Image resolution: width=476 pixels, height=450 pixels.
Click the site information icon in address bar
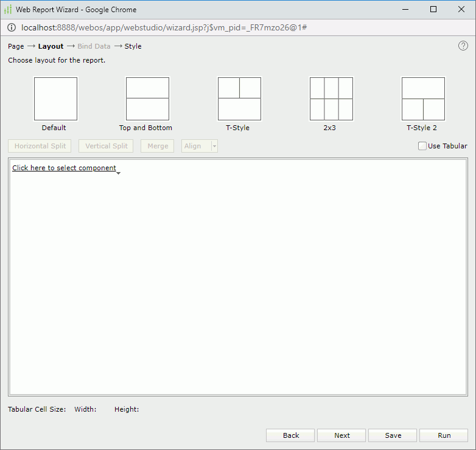12,27
